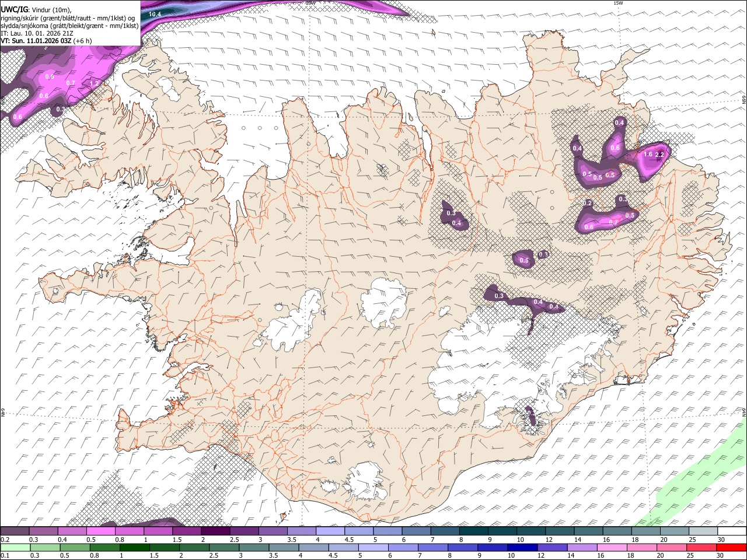Pick upper legend row swatch labeled 12
This screenshot has width=747, height=560.
[x=560, y=531]
